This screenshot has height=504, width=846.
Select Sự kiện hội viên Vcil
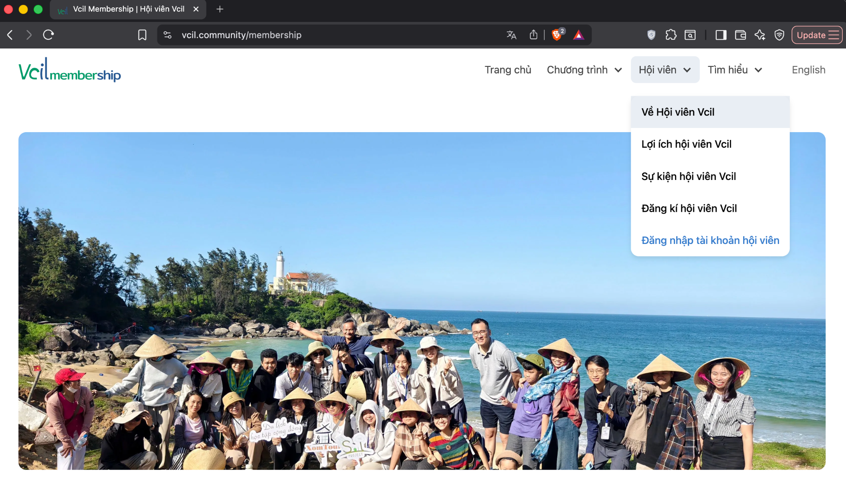(689, 176)
